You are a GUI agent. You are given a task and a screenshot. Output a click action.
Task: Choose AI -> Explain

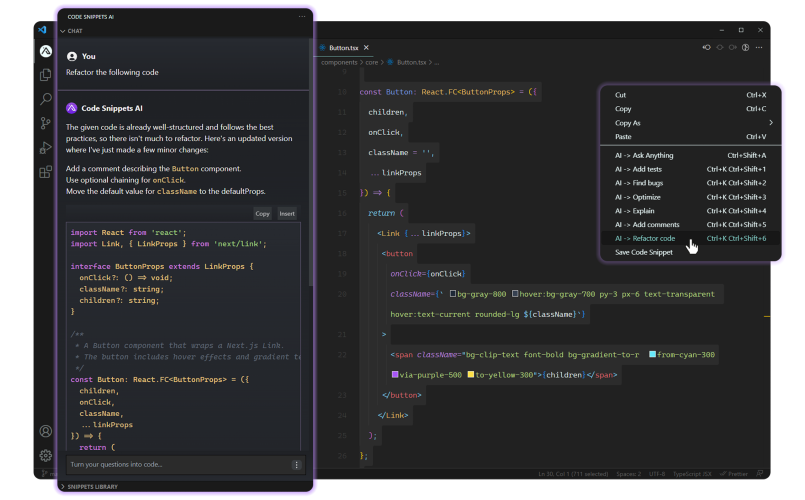pyautogui.click(x=691, y=211)
